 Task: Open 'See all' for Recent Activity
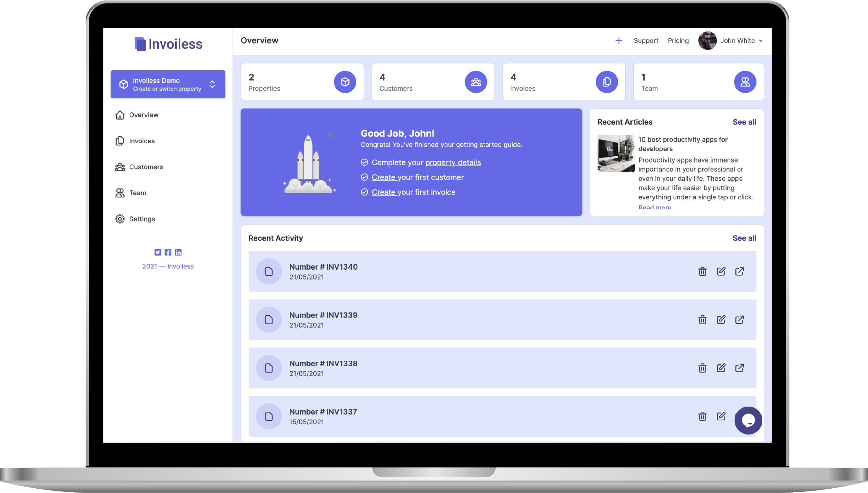(x=744, y=238)
